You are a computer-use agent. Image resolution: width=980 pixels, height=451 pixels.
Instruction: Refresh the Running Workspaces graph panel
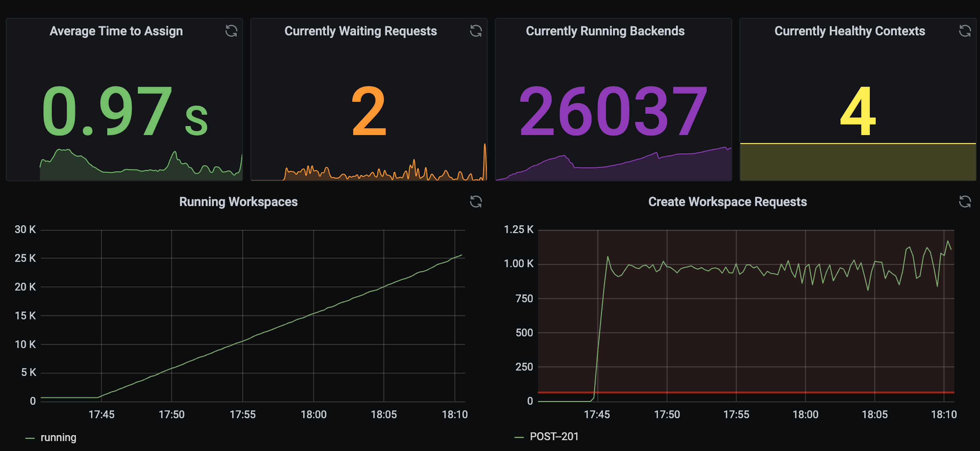[x=476, y=202]
